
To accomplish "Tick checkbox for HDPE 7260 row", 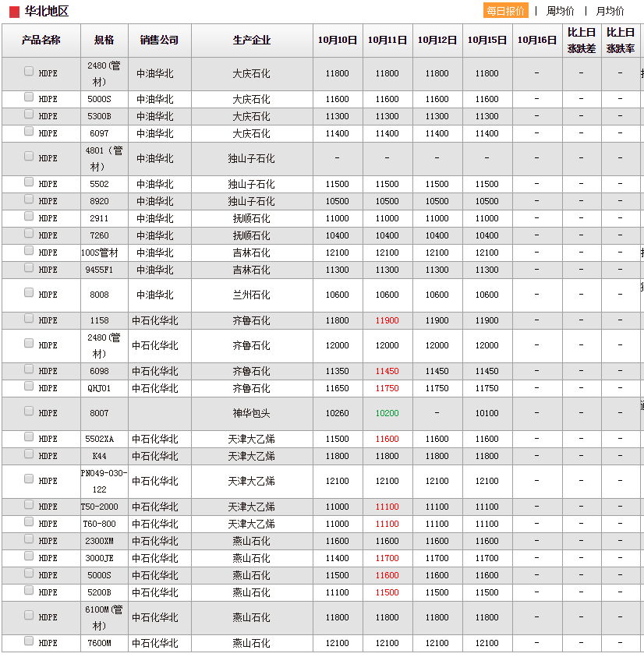I will tap(29, 233).
